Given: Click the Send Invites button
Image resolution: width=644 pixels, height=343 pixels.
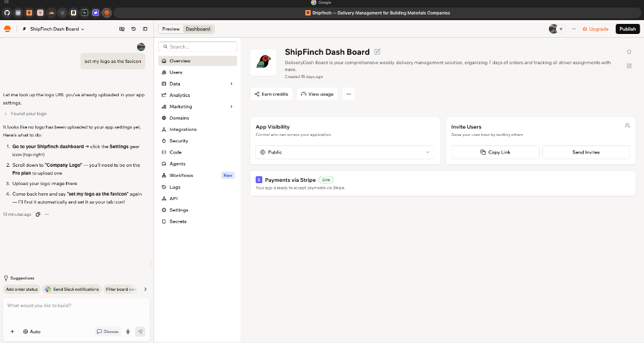Looking at the screenshot, I should [x=586, y=152].
